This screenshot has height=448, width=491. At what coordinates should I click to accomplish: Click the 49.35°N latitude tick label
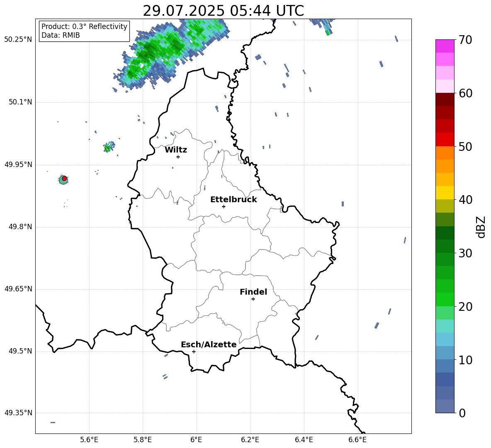pyautogui.click(x=18, y=413)
